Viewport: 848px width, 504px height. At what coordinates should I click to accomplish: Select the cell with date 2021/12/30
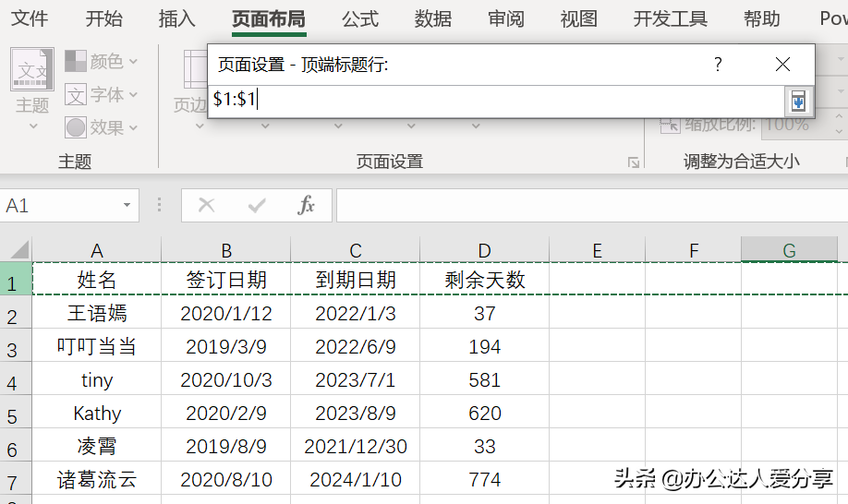pyautogui.click(x=356, y=446)
